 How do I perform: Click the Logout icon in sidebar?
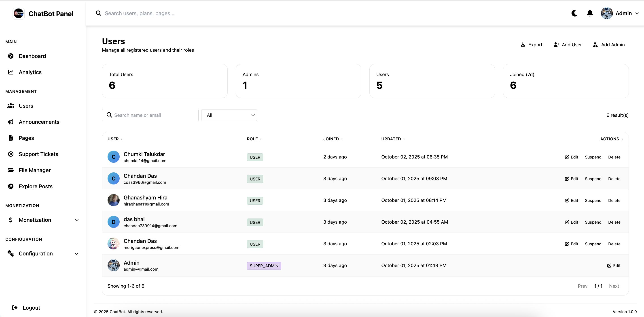coord(15,308)
